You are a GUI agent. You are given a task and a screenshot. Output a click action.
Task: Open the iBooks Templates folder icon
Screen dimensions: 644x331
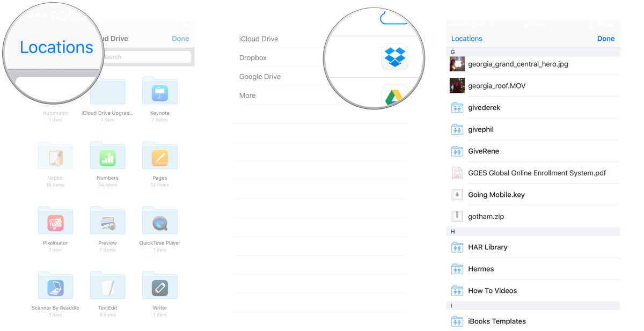[x=457, y=321]
